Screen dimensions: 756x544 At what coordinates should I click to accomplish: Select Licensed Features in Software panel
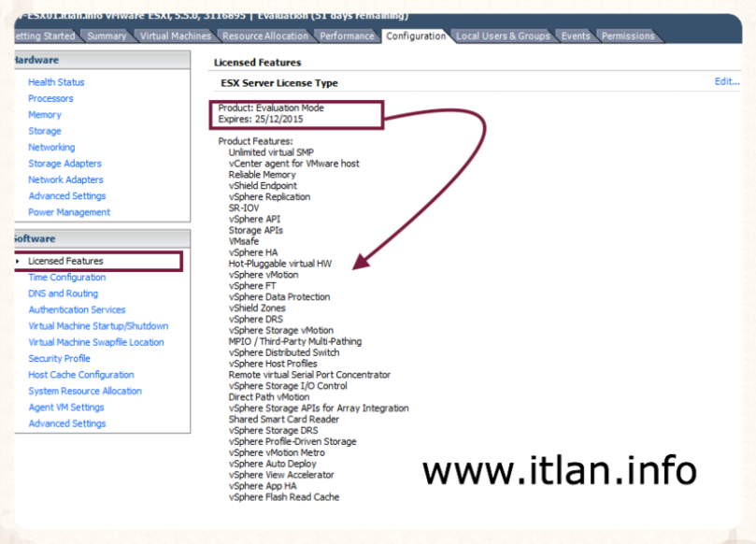click(x=65, y=261)
